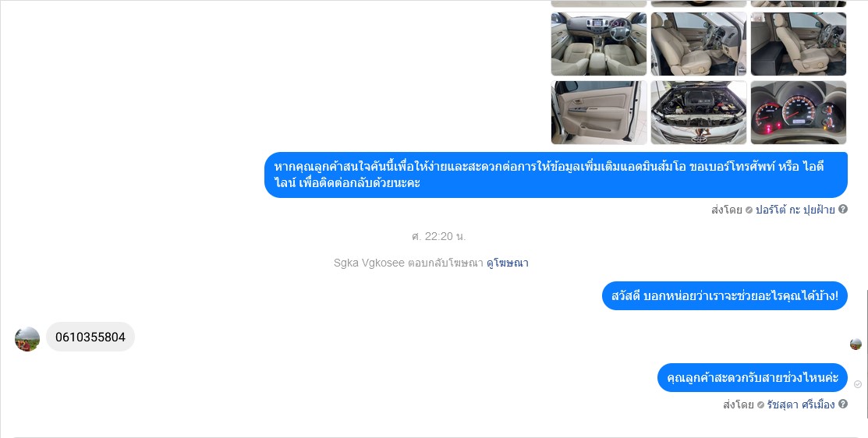Click the สวัสดี greeting message bubble

tap(725, 296)
